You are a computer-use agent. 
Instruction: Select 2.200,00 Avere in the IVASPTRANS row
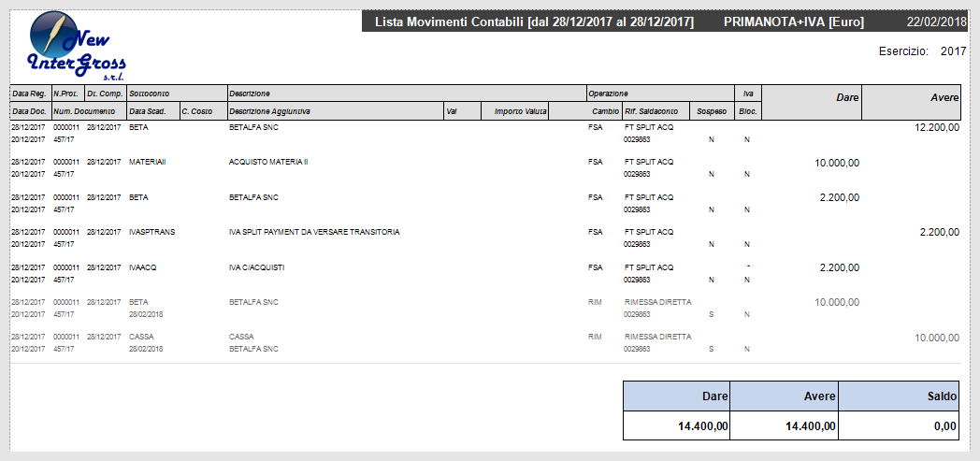(x=940, y=233)
